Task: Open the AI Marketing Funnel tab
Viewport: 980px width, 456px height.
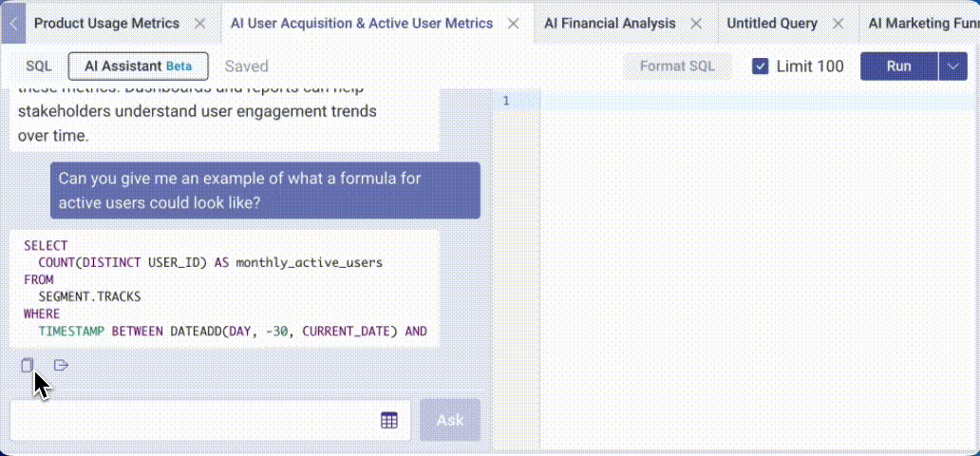Action: (x=923, y=23)
